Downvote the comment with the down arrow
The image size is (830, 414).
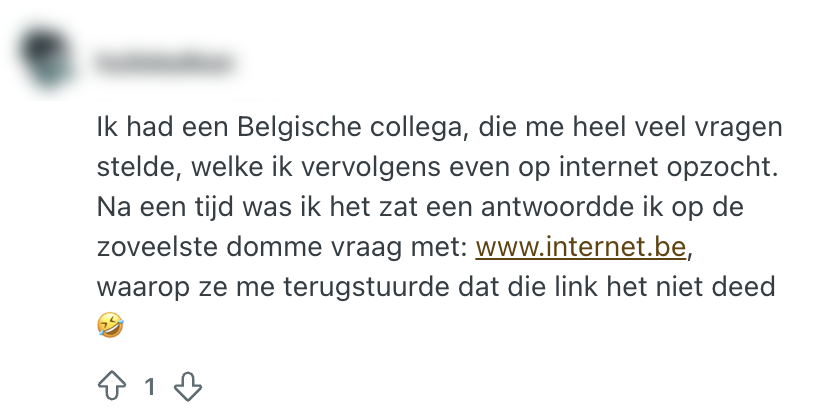pos(188,386)
